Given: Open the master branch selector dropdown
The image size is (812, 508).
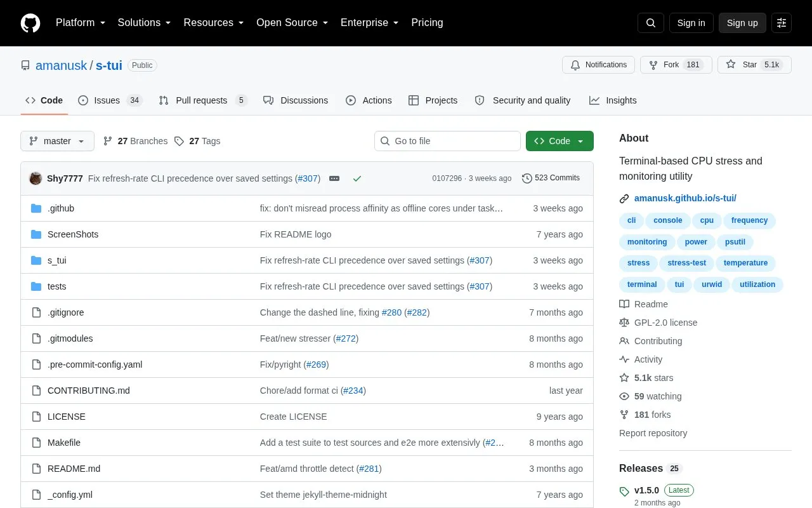Looking at the screenshot, I should 57,141.
